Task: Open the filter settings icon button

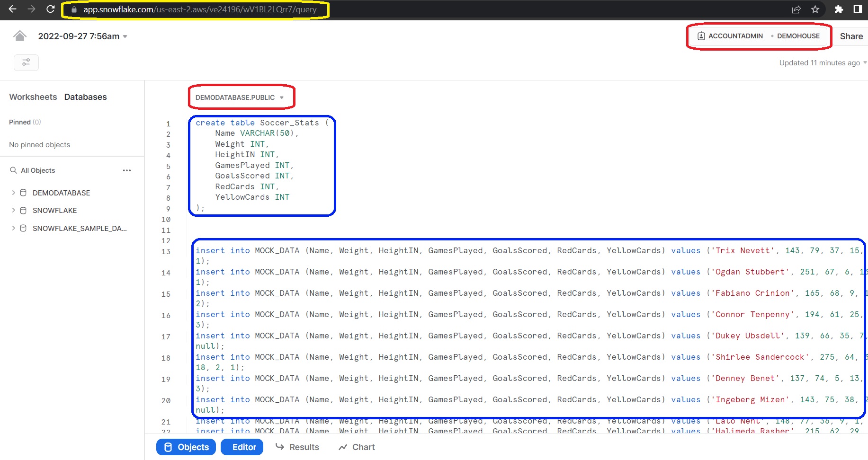Action: tap(26, 62)
